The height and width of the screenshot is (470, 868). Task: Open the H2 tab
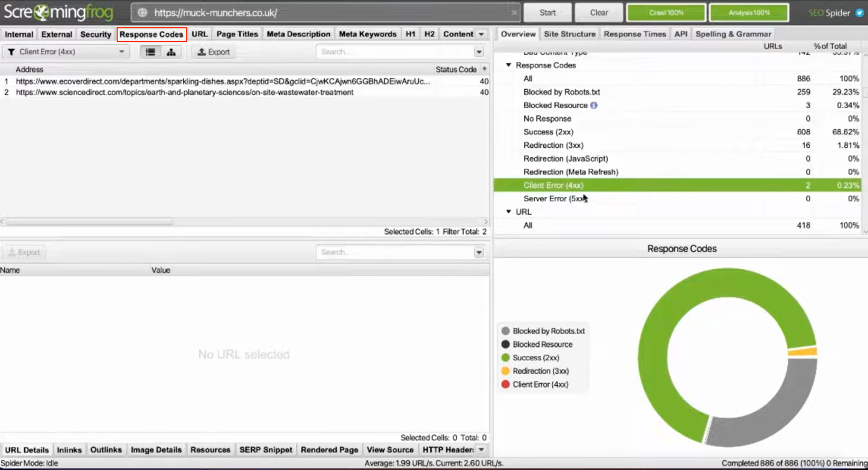pyautogui.click(x=430, y=35)
